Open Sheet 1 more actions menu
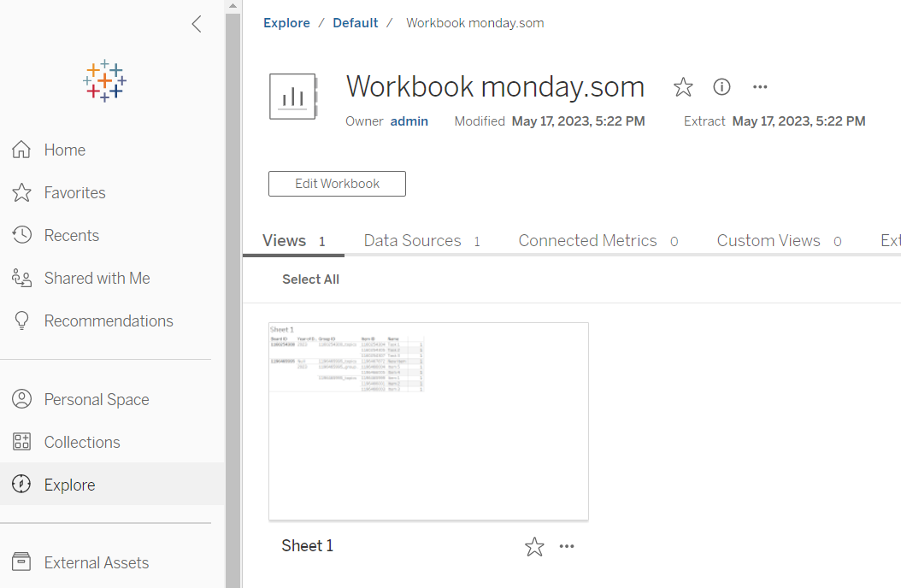This screenshot has height=588, width=901. [x=567, y=547]
